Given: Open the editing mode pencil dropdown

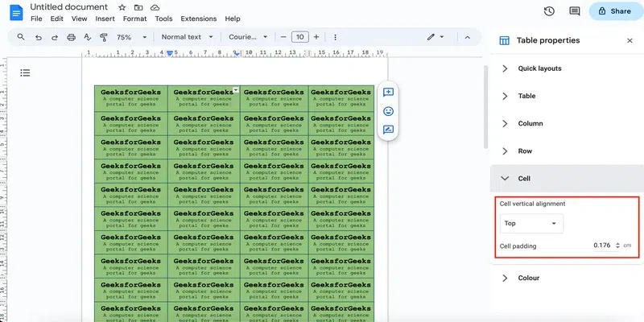Looking at the screenshot, I should (436, 37).
